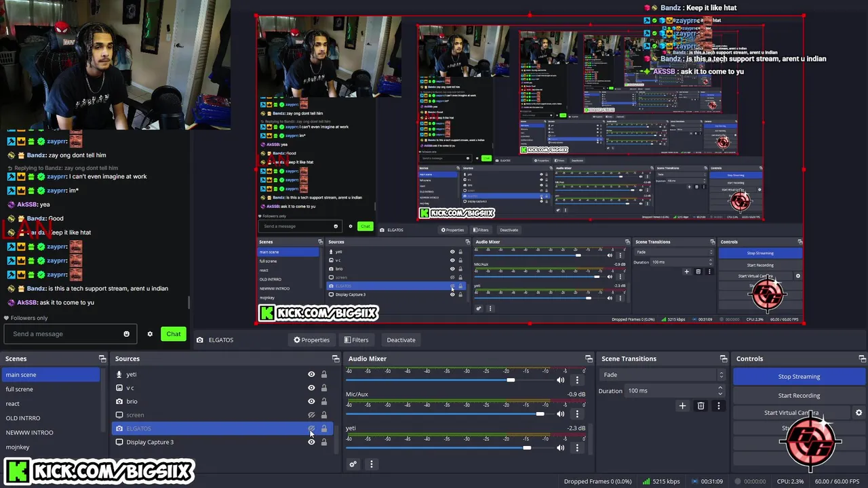Pop out the Scenes dock
The width and height of the screenshot is (868, 488).
[102, 359]
